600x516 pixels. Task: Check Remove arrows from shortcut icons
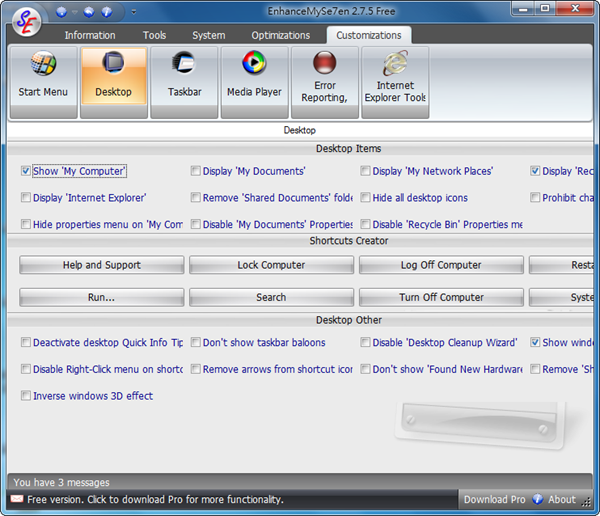(196, 369)
